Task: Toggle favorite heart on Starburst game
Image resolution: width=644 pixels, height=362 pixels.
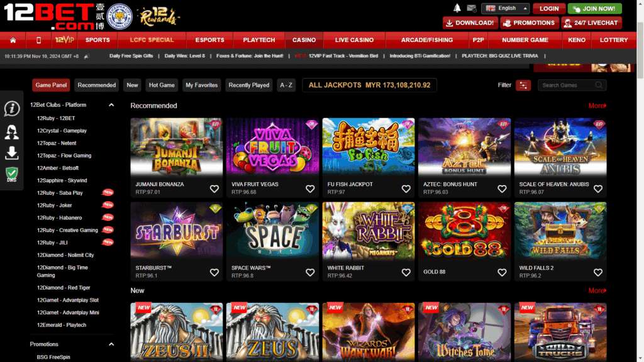Action: (x=214, y=273)
